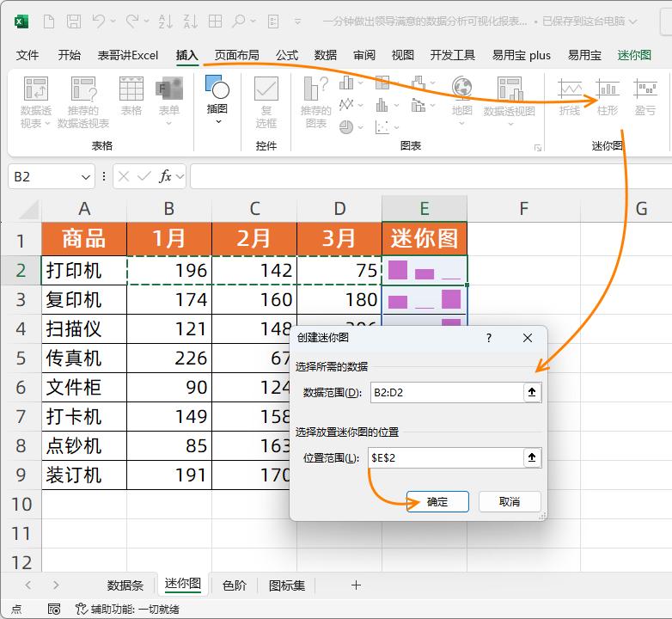672x619 pixels.
Task: Open the 色阶 worksheet tab
Action: (x=234, y=585)
